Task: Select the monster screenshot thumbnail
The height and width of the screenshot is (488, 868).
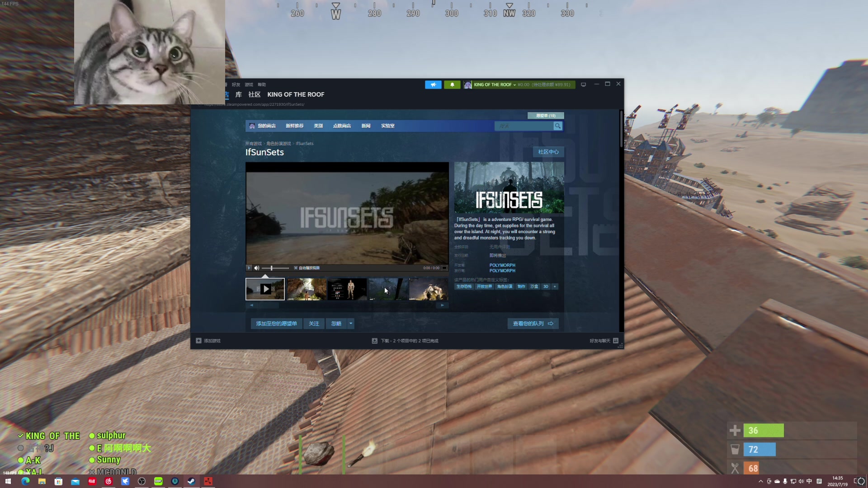Action: 429,289
